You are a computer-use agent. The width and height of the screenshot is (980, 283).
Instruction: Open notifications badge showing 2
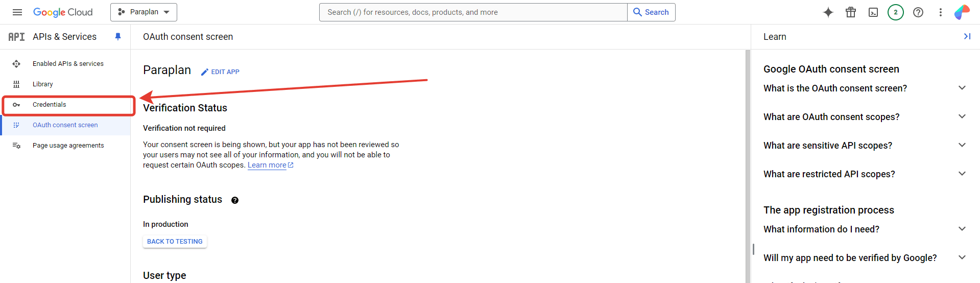(895, 12)
